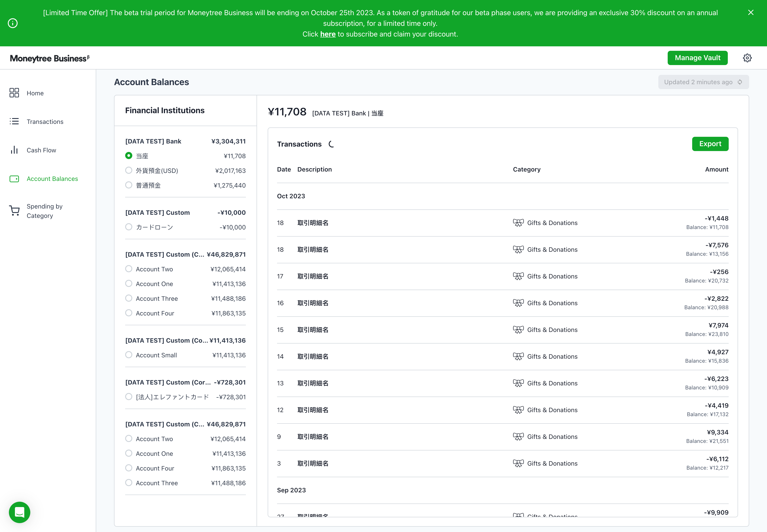Viewport: 767px width, 532px height.
Task: Click the Category column header
Action: [527, 169]
